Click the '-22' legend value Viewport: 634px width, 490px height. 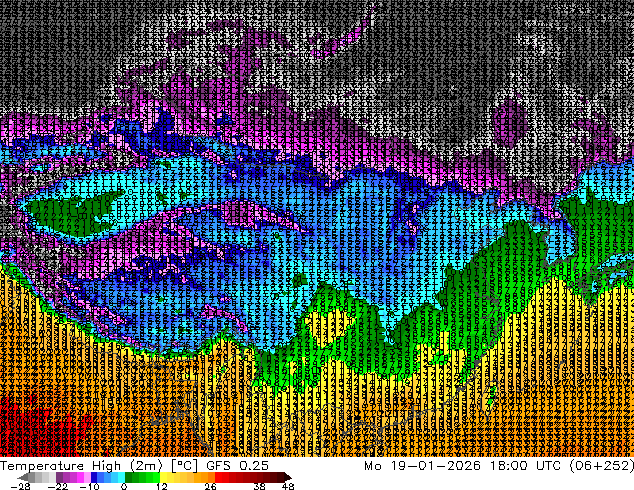pyautogui.click(x=57, y=486)
